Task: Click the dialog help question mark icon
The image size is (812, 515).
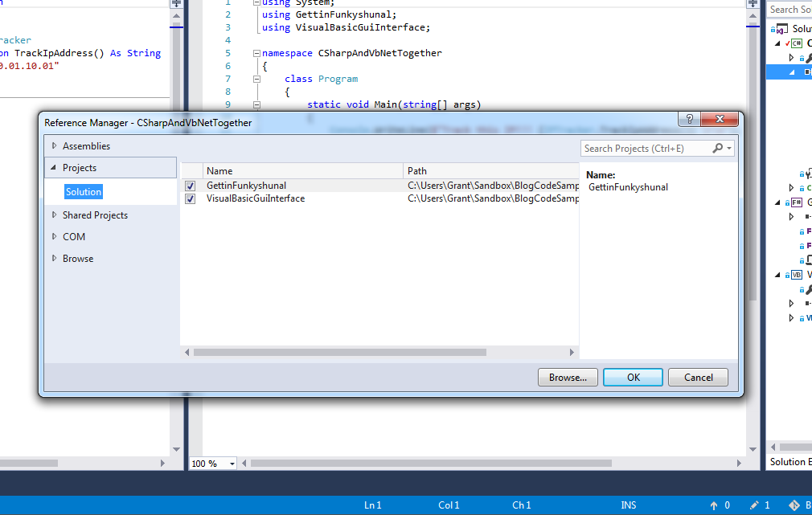Action: click(688, 119)
